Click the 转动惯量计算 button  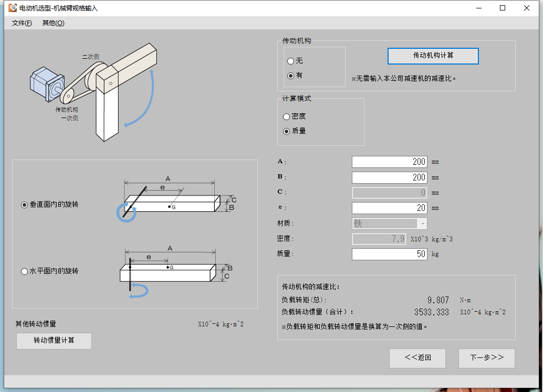point(54,341)
